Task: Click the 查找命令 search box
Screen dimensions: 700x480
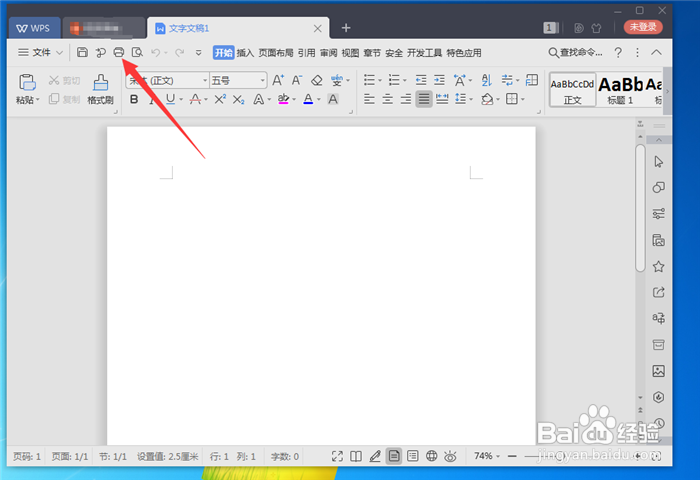Action: click(x=575, y=53)
